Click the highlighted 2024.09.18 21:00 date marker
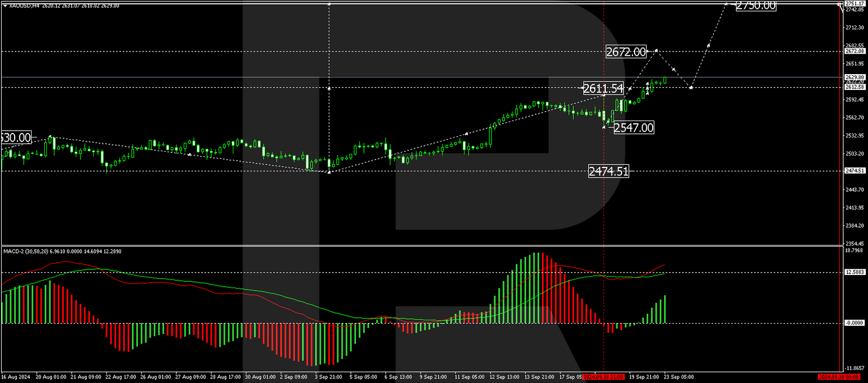Image resolution: width=868 pixels, height=383 pixels. pyautogui.click(x=604, y=376)
